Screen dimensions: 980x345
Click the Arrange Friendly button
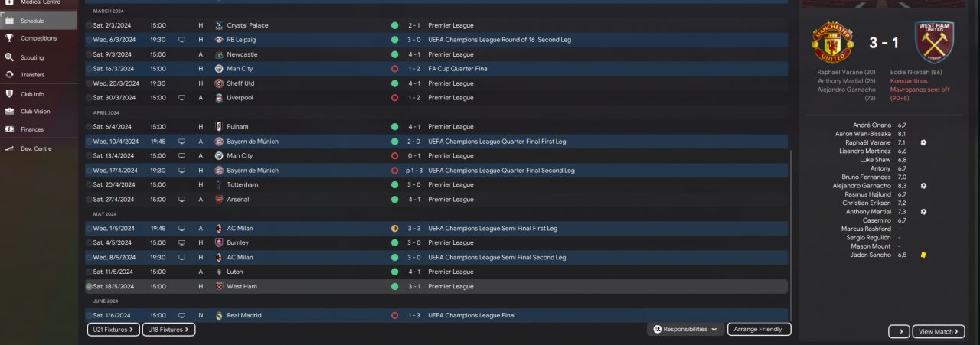coord(759,329)
